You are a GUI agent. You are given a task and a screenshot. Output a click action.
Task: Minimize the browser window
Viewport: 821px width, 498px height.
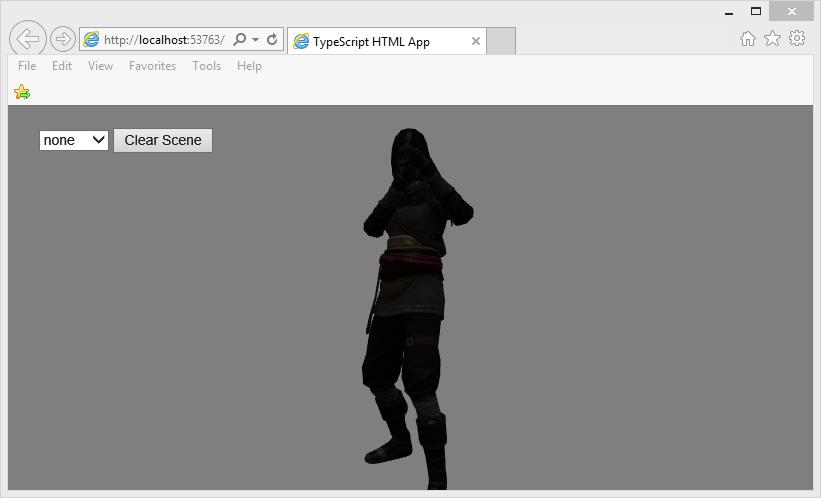pos(729,12)
